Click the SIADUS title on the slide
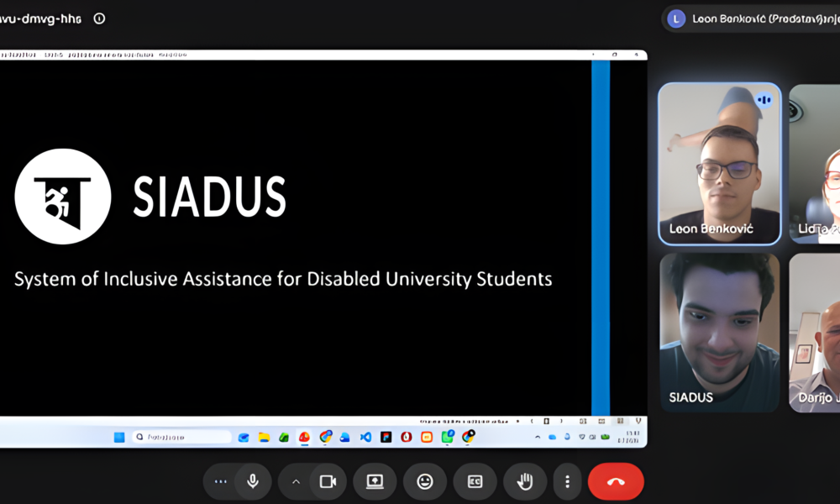The height and width of the screenshot is (504, 840). 209,197
